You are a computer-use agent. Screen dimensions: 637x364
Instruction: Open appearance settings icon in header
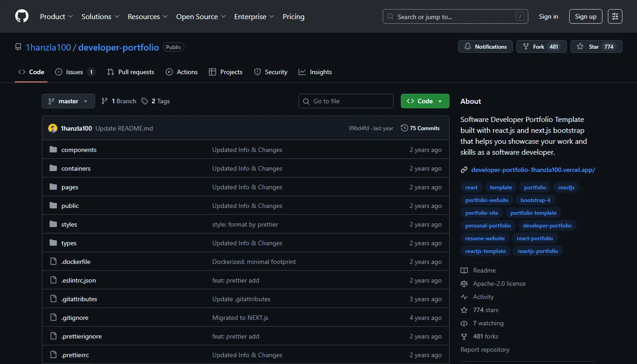[x=615, y=16]
